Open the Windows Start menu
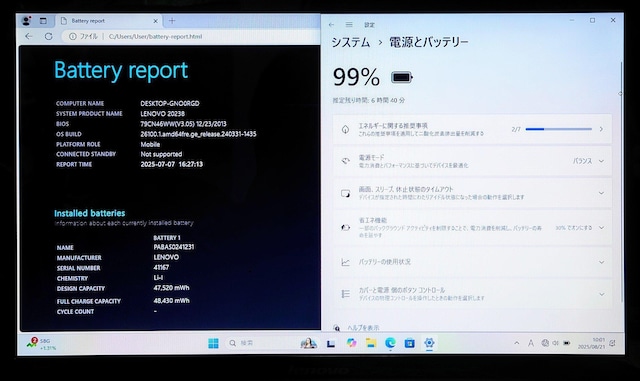This screenshot has height=381, width=640. 213,343
